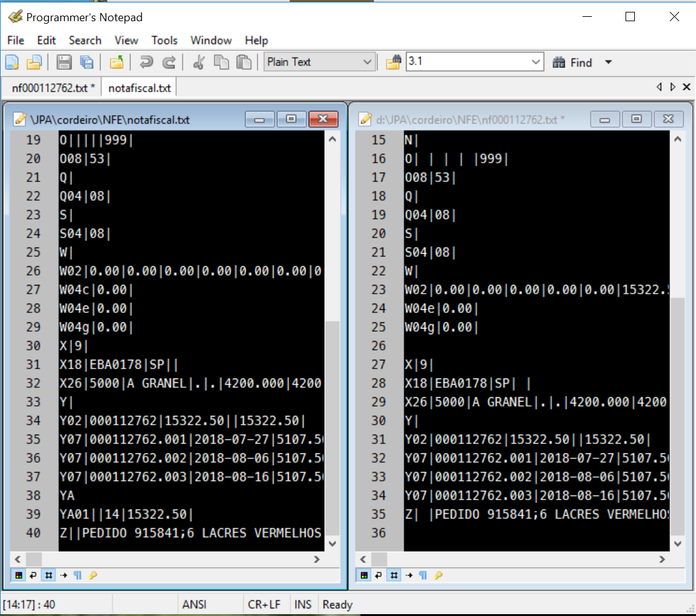Click the Copy icon in toolbar
Image resolution: width=696 pixels, height=616 pixels.
coord(221,62)
